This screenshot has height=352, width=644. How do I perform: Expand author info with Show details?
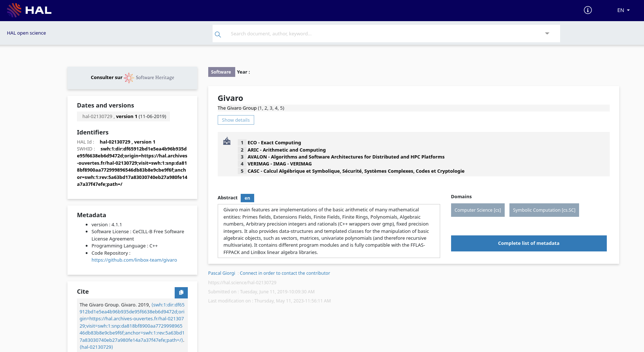point(236,120)
